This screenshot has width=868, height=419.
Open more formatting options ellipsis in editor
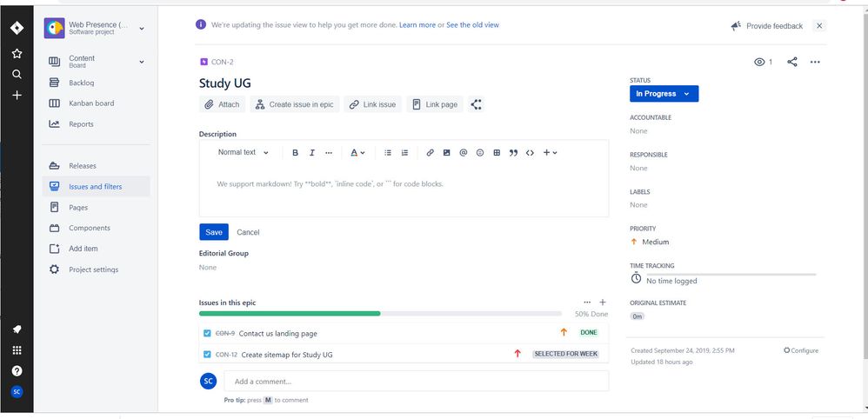pyautogui.click(x=329, y=153)
